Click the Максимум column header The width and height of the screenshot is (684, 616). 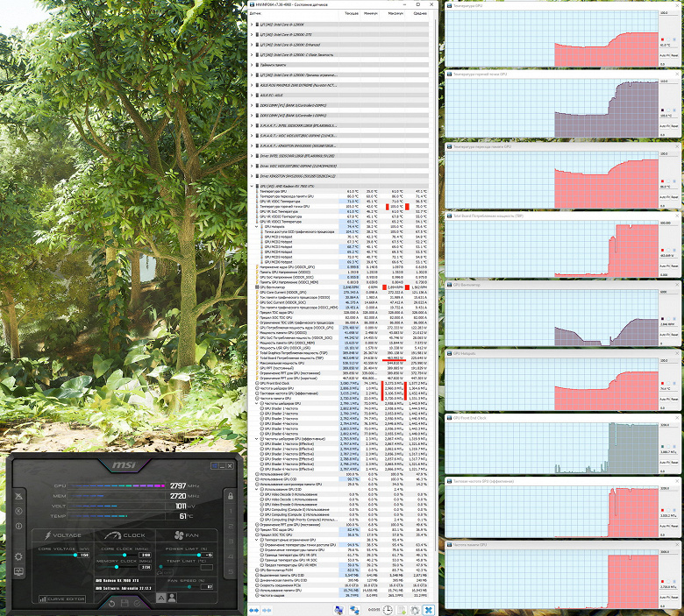point(395,13)
